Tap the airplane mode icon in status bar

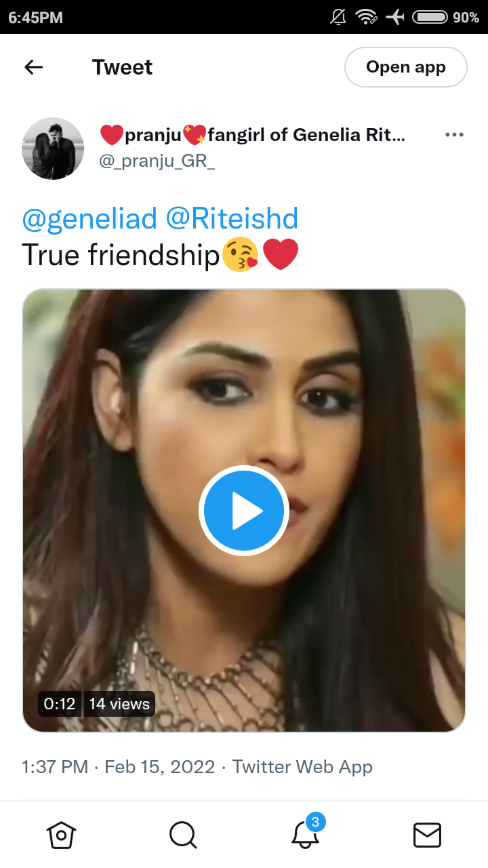point(395,17)
